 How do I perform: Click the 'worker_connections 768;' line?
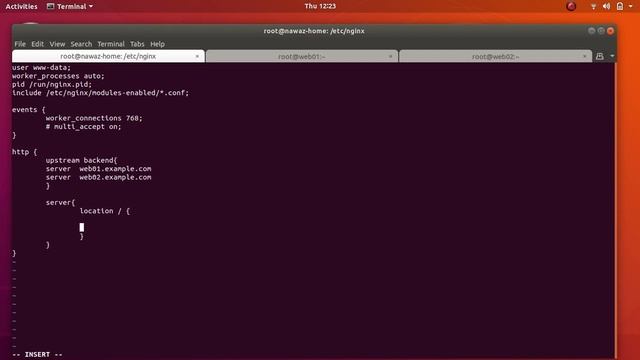point(94,118)
